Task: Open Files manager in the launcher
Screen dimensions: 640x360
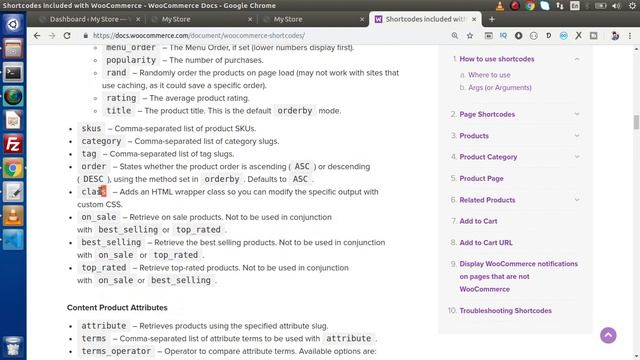Action: (13, 49)
